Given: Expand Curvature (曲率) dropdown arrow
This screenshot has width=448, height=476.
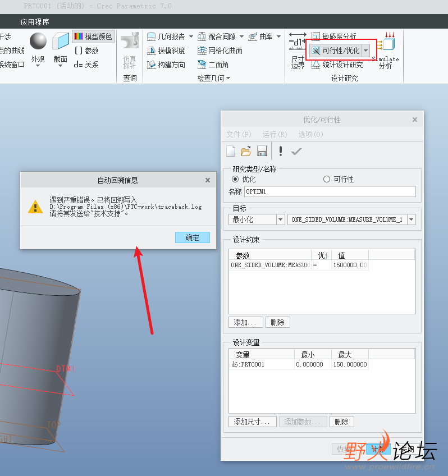Looking at the screenshot, I should pyautogui.click(x=278, y=36).
